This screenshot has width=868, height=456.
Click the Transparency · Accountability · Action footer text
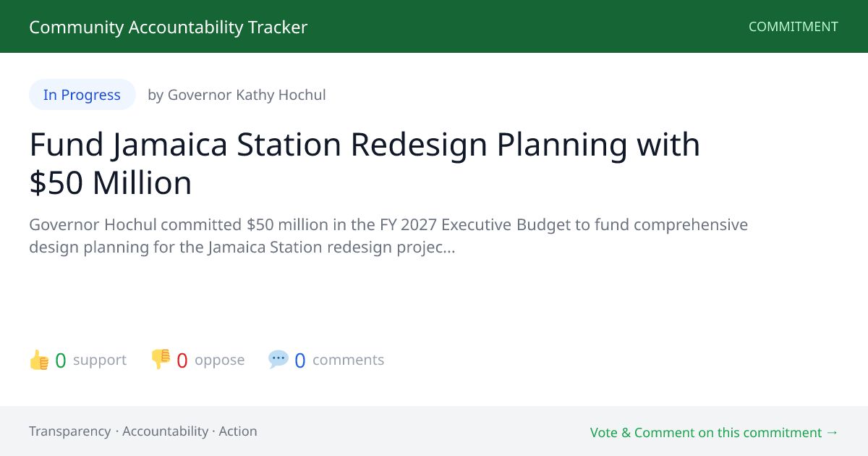pyautogui.click(x=143, y=431)
